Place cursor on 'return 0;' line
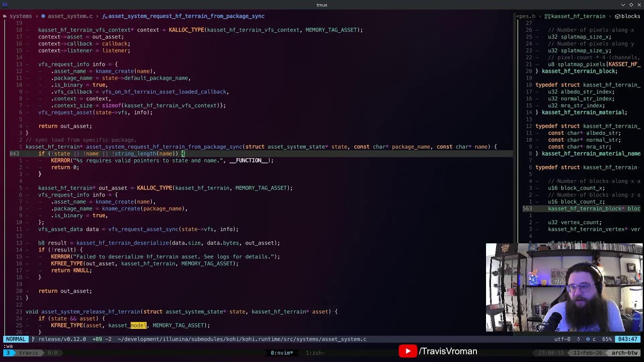 pyautogui.click(x=65, y=167)
